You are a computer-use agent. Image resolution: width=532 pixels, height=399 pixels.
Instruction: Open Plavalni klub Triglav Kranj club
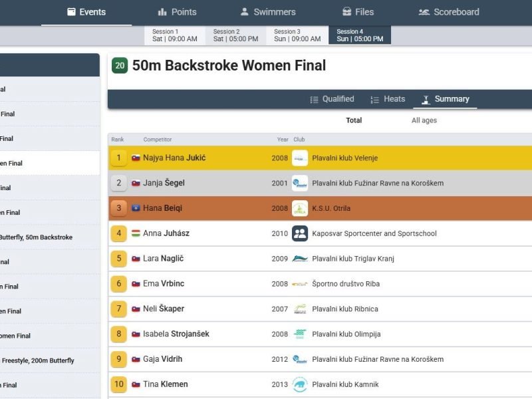coord(353,259)
